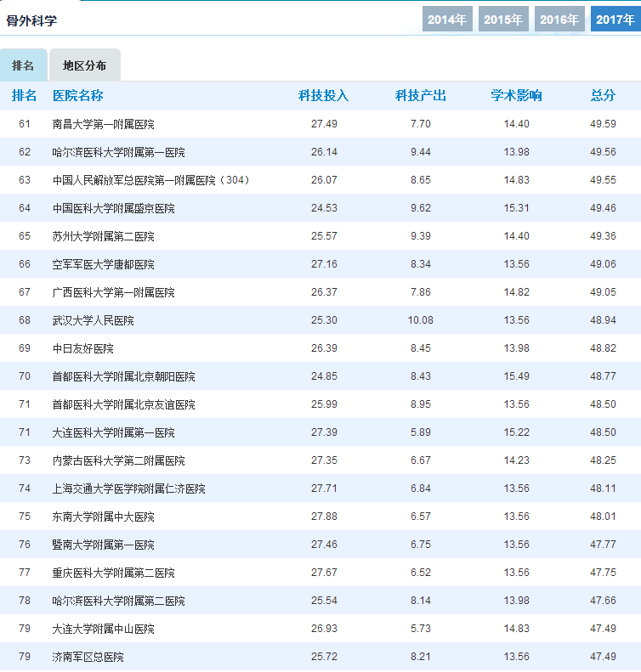Click 科技产出 value 10.08
The image size is (641, 672).
pyautogui.click(x=420, y=320)
